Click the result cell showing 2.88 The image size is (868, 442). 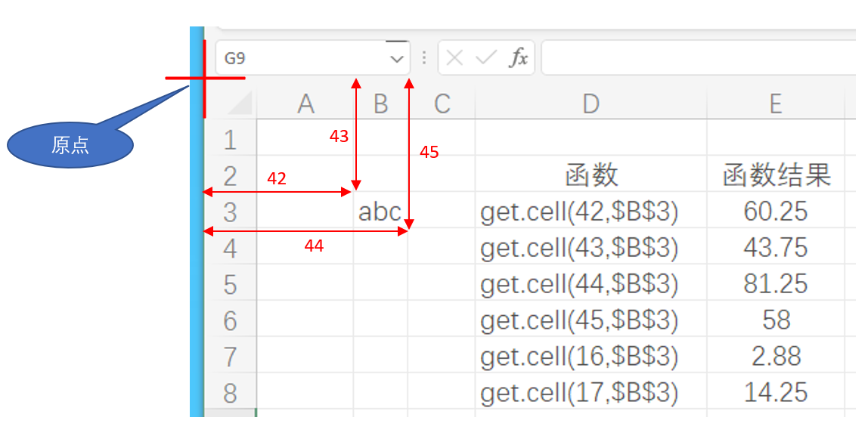pos(776,356)
